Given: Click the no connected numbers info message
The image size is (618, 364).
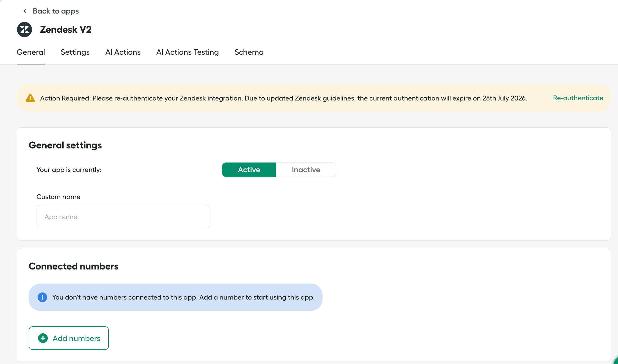Looking at the screenshot, I should tap(183, 297).
